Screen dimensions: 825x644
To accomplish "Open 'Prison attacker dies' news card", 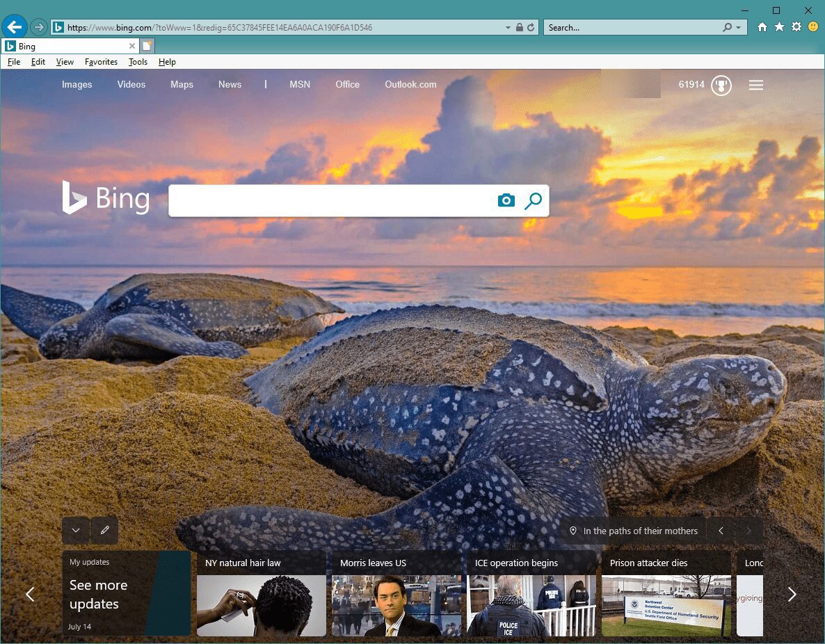I will pyautogui.click(x=666, y=593).
